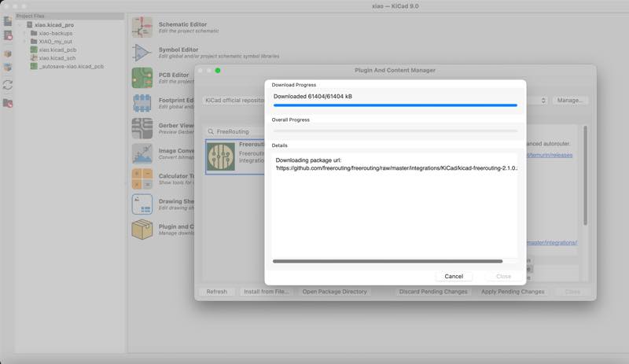Click Open Package Directory button
This screenshot has width=629, height=364.
[x=335, y=292]
